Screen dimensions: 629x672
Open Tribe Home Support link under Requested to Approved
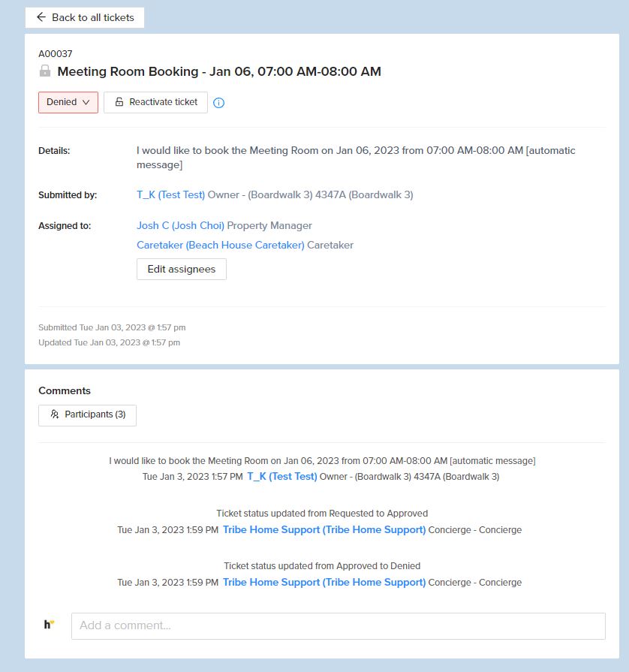pos(324,529)
